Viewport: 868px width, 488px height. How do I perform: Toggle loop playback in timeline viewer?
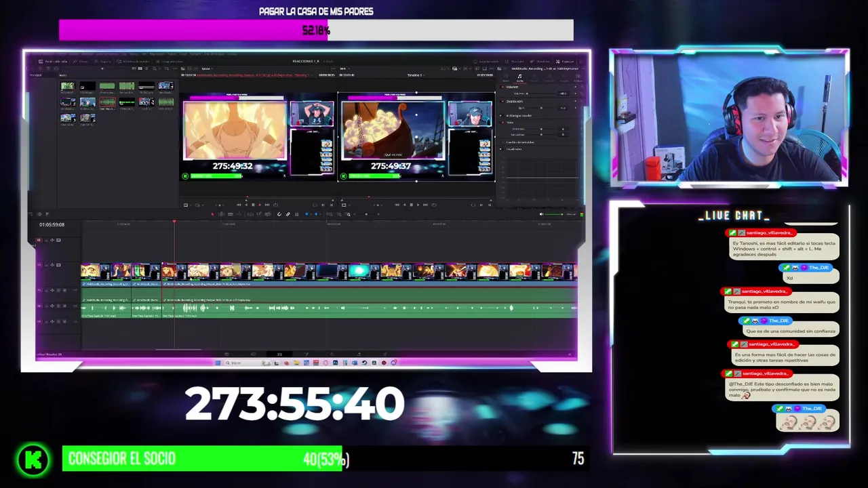(x=434, y=205)
